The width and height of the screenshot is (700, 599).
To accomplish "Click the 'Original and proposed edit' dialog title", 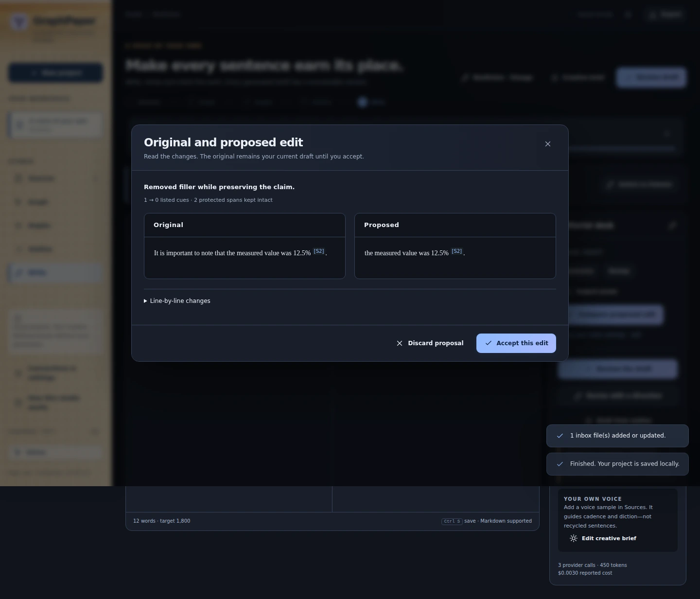I will click(224, 142).
